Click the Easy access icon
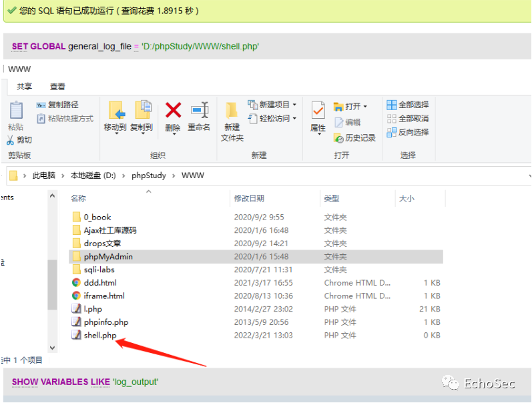 click(x=252, y=118)
